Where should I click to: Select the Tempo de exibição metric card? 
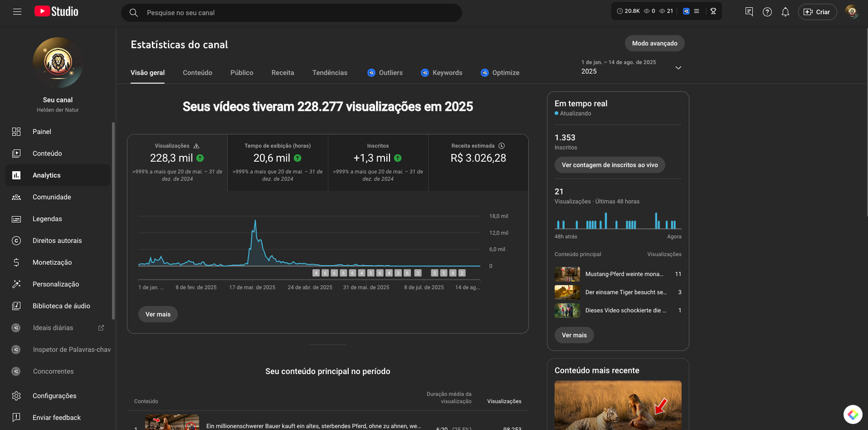(278, 163)
